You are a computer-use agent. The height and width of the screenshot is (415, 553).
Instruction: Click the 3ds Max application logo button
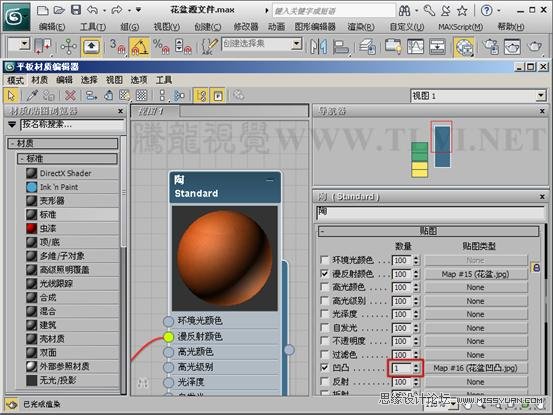pos(16,17)
